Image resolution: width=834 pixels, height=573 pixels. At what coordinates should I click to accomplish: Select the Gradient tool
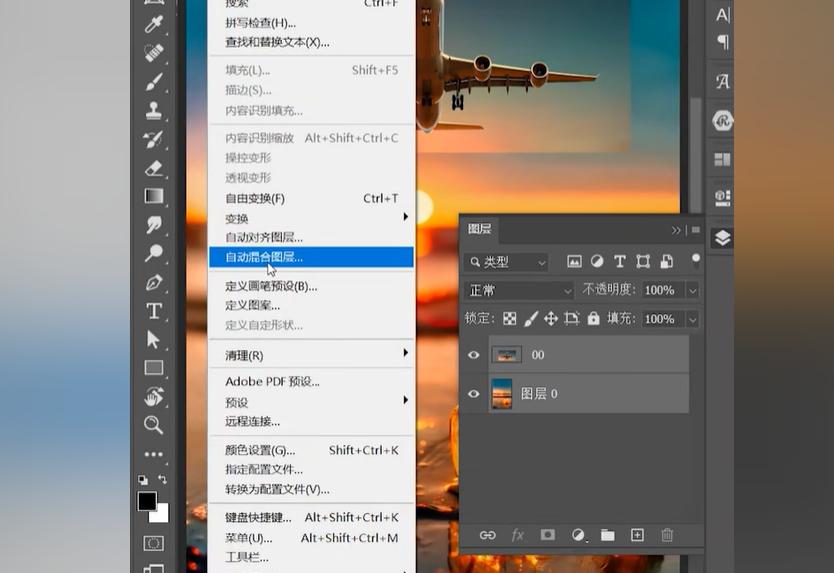[154, 196]
